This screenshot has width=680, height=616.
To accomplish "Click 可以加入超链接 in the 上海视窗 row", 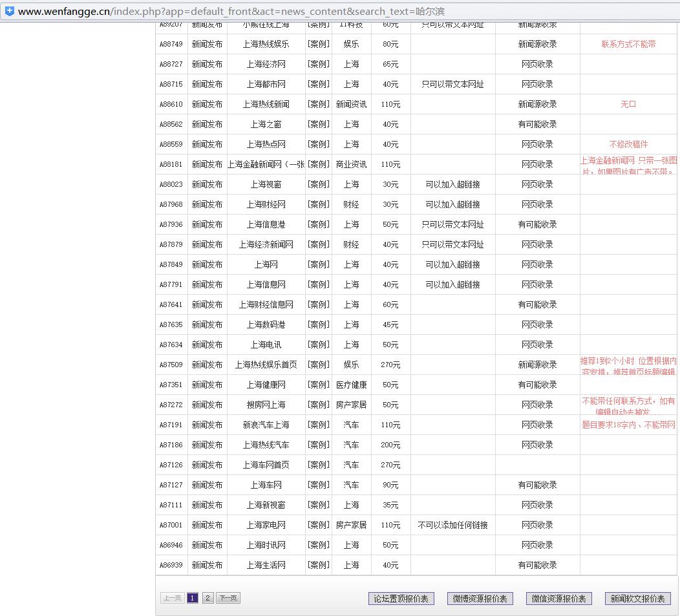I will coord(452,184).
